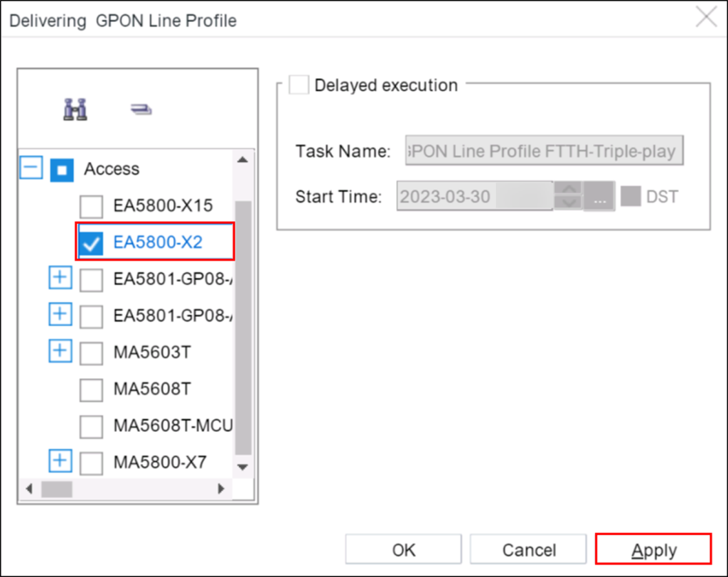Viewport: 728px width, 577px height.
Task: Expand the MA5603T tree node
Action: [60, 351]
